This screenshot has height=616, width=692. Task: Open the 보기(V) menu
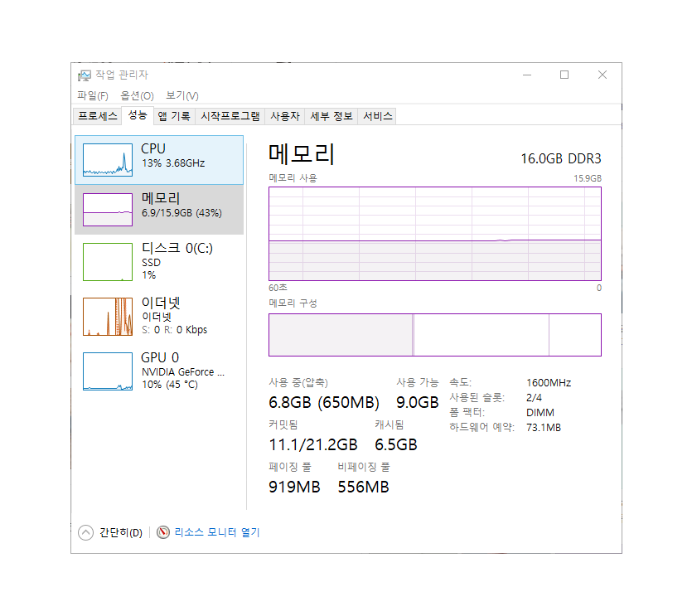coord(181,96)
